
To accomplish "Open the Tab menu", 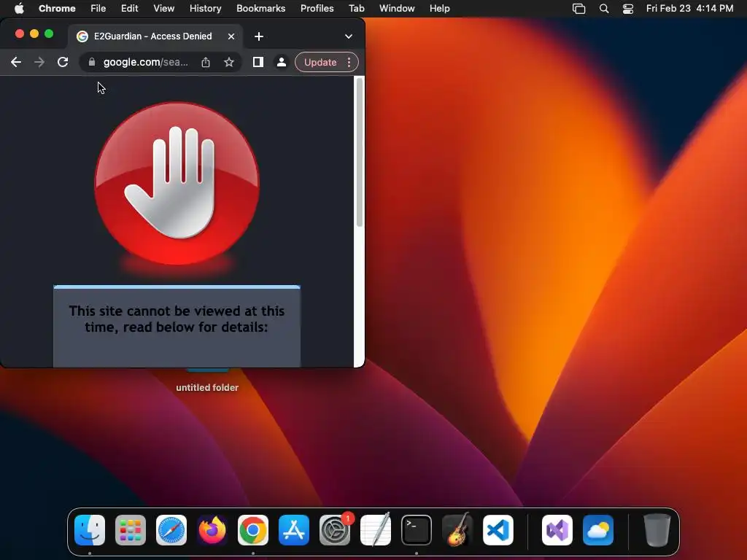I will (356, 9).
